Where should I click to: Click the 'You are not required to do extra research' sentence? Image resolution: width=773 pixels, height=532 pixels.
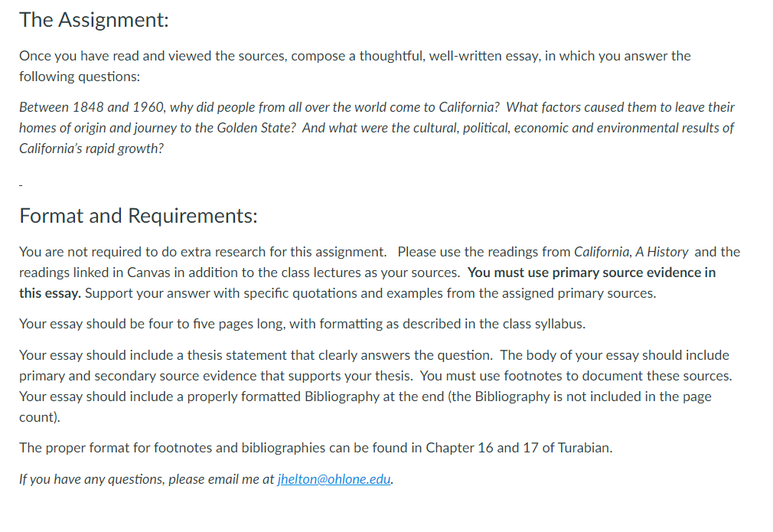(x=203, y=252)
